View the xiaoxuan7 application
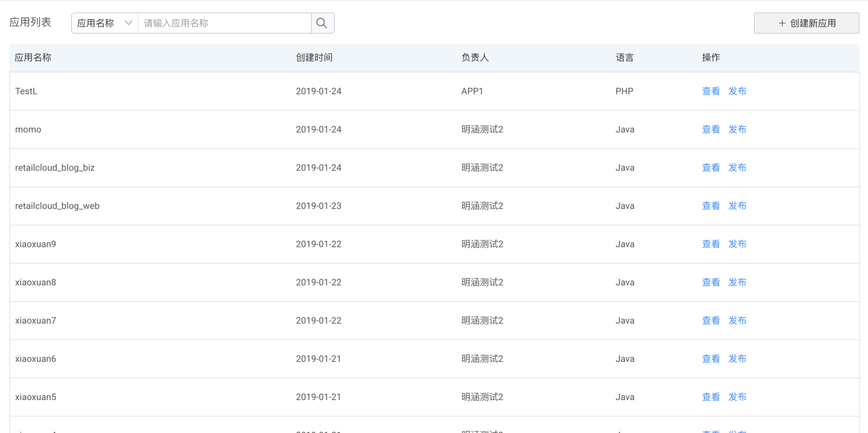The height and width of the screenshot is (433, 868). [710, 320]
